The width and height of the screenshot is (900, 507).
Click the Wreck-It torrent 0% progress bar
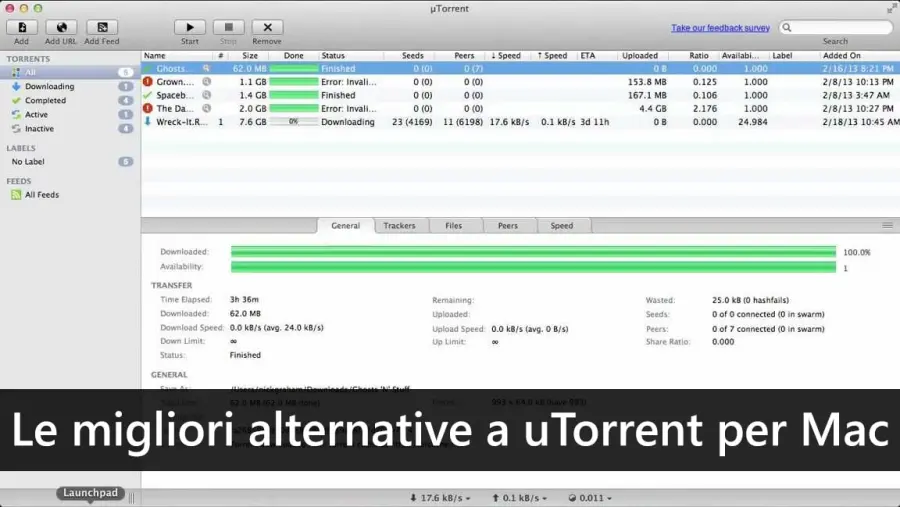point(293,122)
